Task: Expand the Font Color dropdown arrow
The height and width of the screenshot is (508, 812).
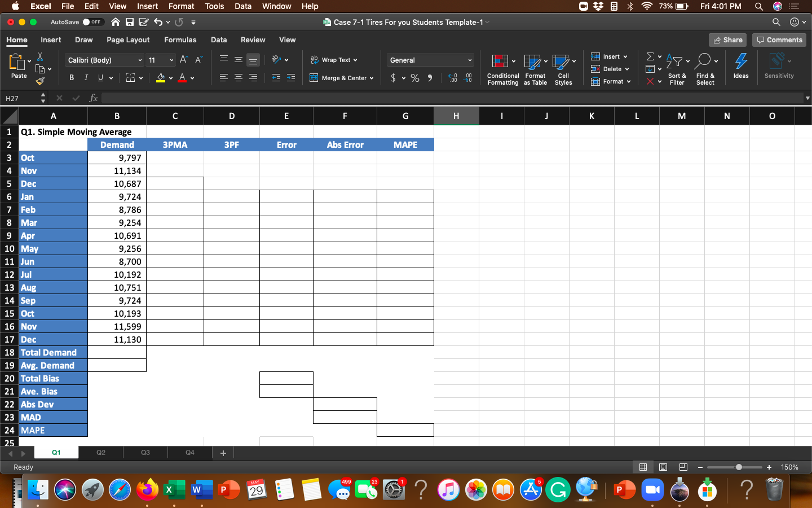Action: click(192, 78)
